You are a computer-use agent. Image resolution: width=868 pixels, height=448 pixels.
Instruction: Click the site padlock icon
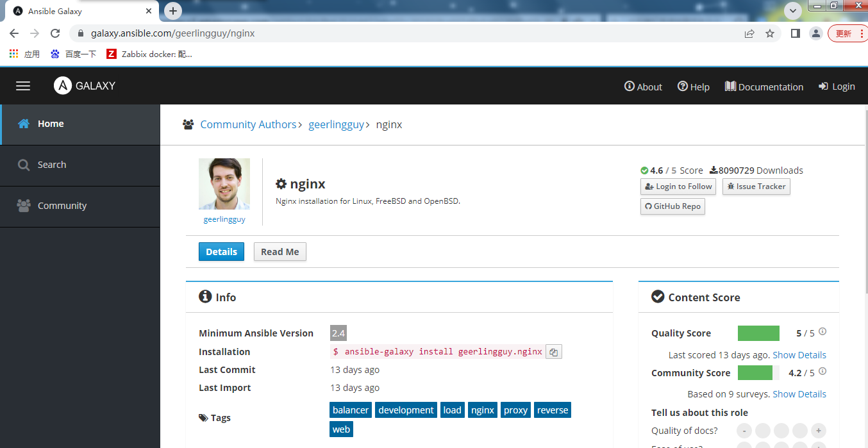coord(81,33)
